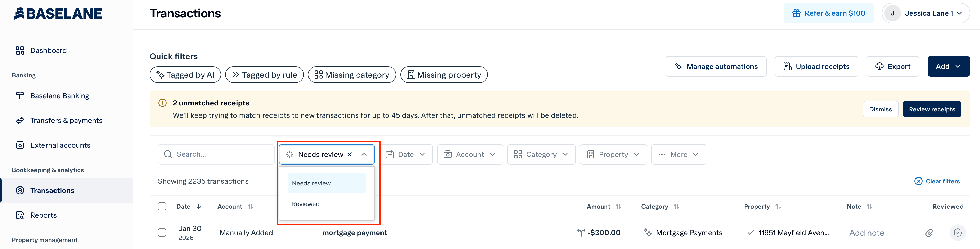Tick the select-all checkbox in the table header

pyautogui.click(x=162, y=206)
